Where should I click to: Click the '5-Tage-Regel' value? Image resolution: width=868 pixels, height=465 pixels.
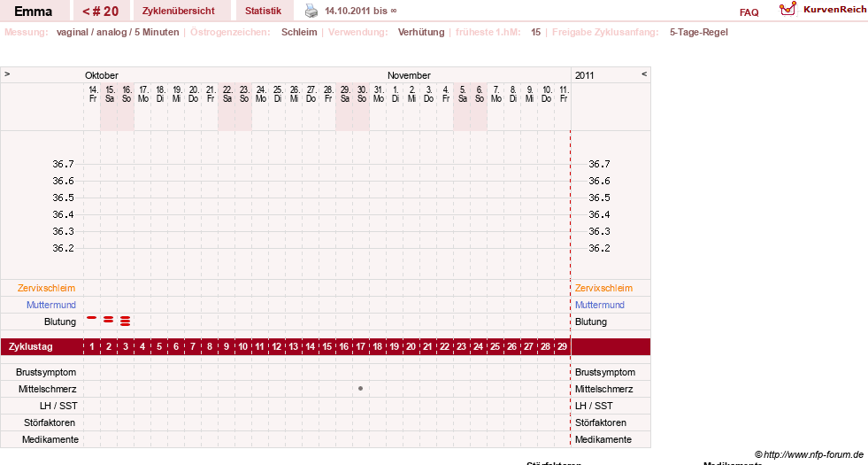pyautogui.click(x=699, y=32)
